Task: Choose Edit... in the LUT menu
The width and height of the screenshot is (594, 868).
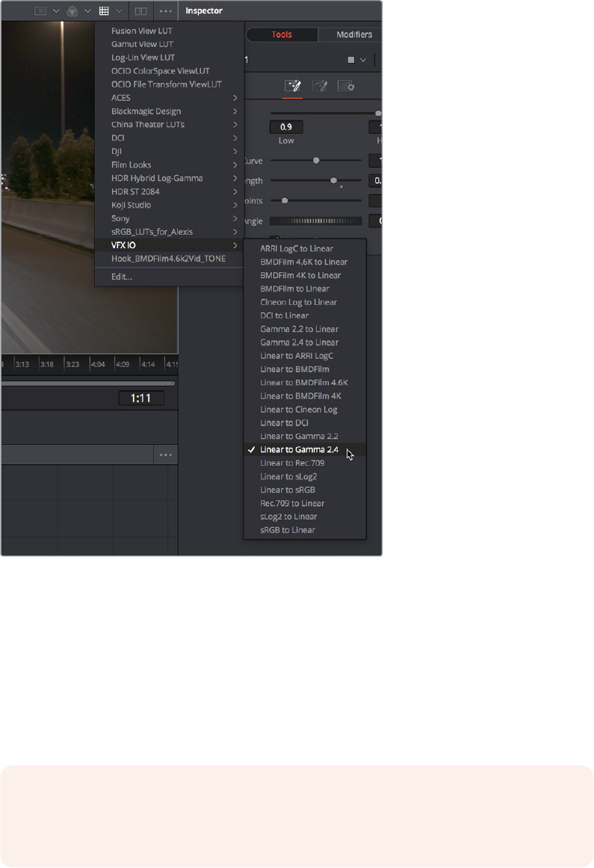Action: pyautogui.click(x=170, y=277)
